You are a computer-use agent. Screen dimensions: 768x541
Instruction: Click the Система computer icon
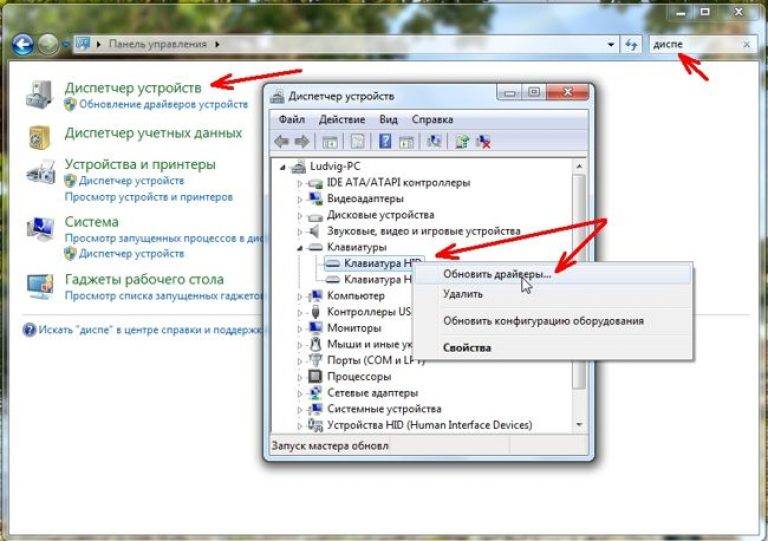pos(40,229)
